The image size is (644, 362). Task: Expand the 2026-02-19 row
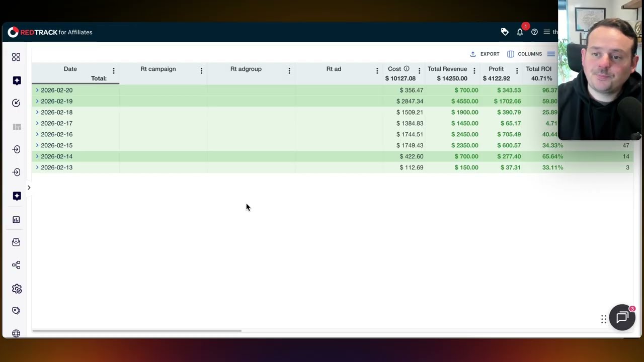click(x=37, y=101)
